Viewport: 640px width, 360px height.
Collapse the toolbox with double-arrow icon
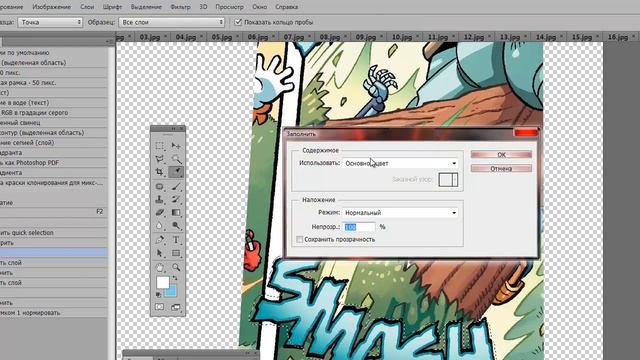tap(173, 129)
